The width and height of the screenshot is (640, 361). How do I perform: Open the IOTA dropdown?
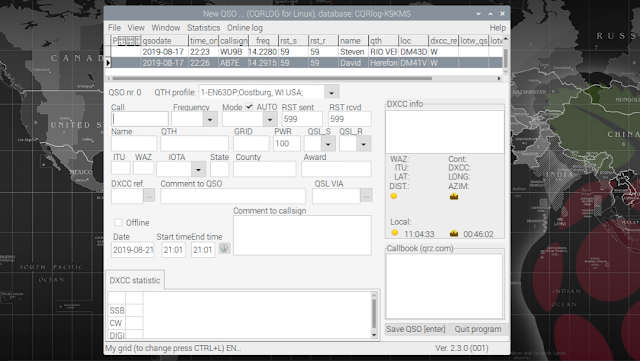(x=198, y=169)
